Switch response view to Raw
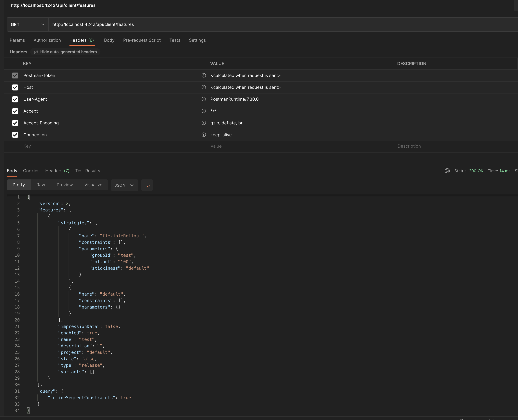Viewport: 518px width, 420px height. (41, 185)
